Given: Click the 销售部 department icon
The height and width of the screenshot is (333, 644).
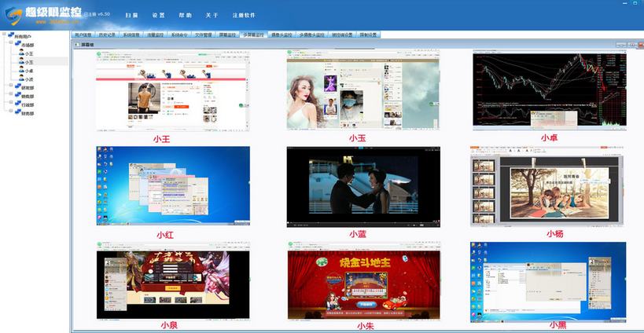Looking at the screenshot, I should point(18,95).
